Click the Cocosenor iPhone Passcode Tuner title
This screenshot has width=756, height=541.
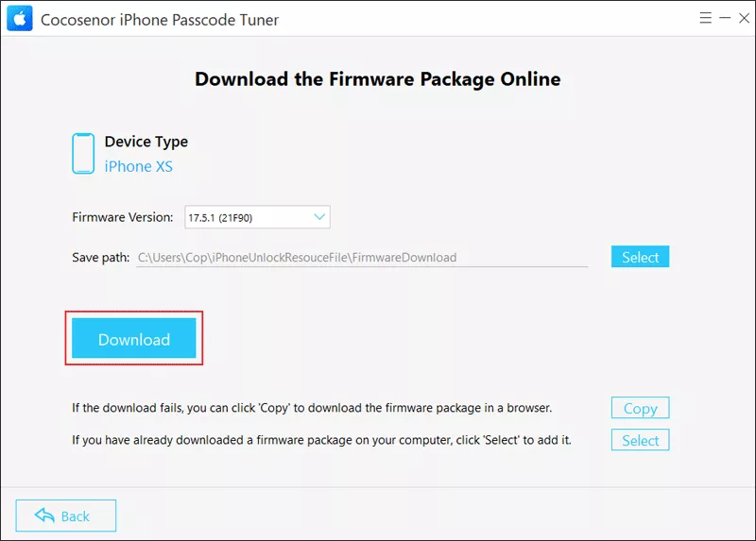click(x=160, y=20)
